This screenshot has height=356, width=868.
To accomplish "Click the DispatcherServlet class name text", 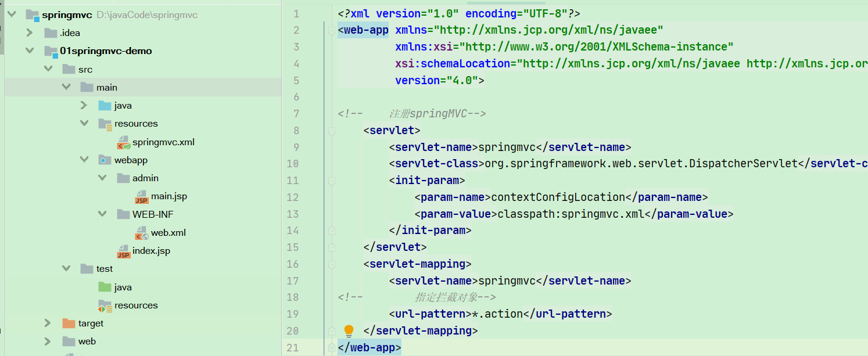I will click(743, 164).
